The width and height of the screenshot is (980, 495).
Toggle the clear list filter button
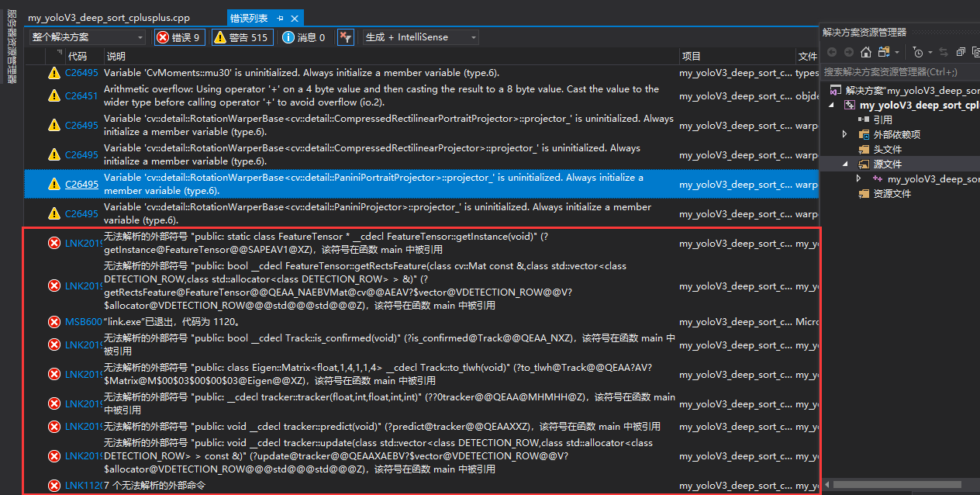(346, 37)
